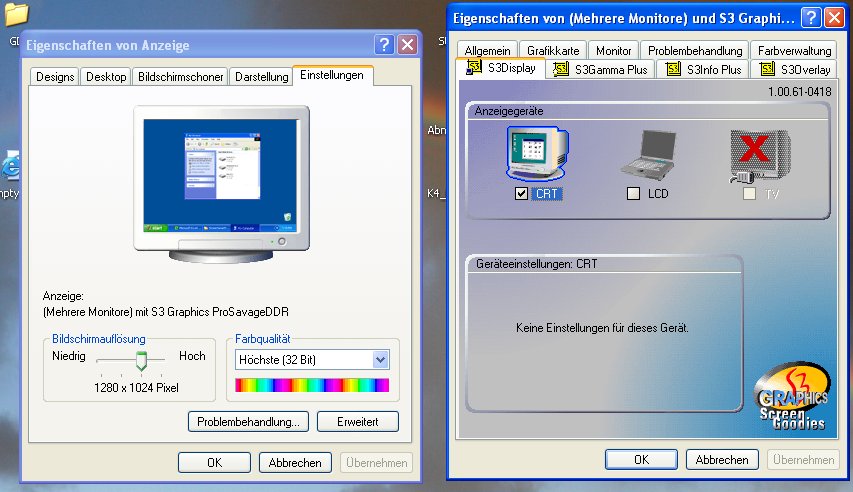Viewport: 853px width, 492px height.
Task: Open the Farbqualität dropdown list
Action: [x=380, y=359]
